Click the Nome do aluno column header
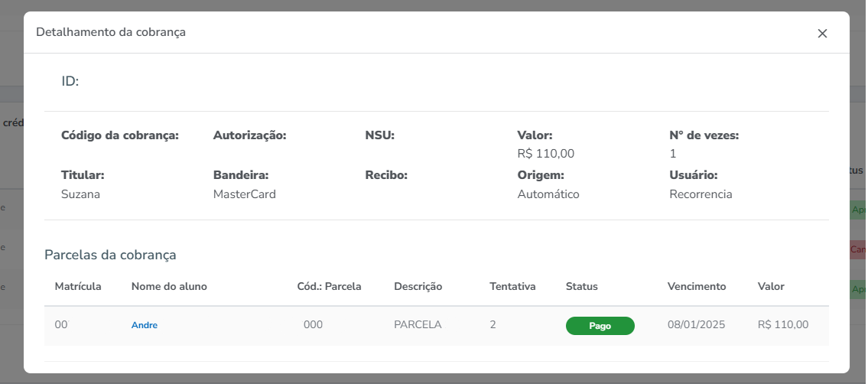 coord(169,286)
